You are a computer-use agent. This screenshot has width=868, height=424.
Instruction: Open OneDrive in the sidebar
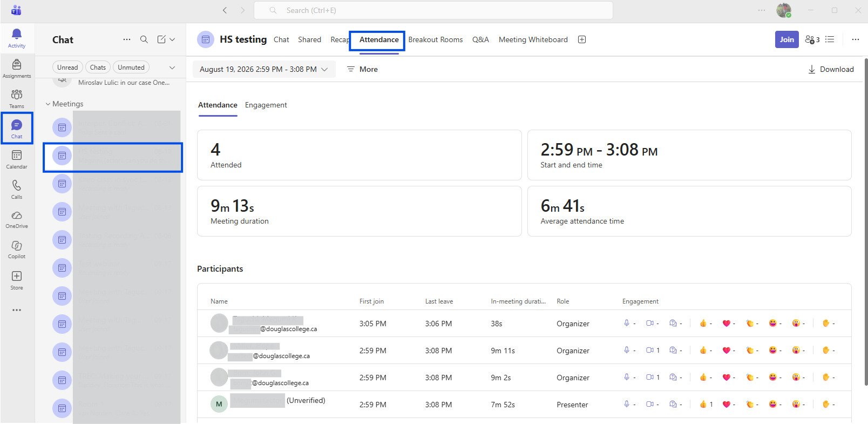(17, 219)
